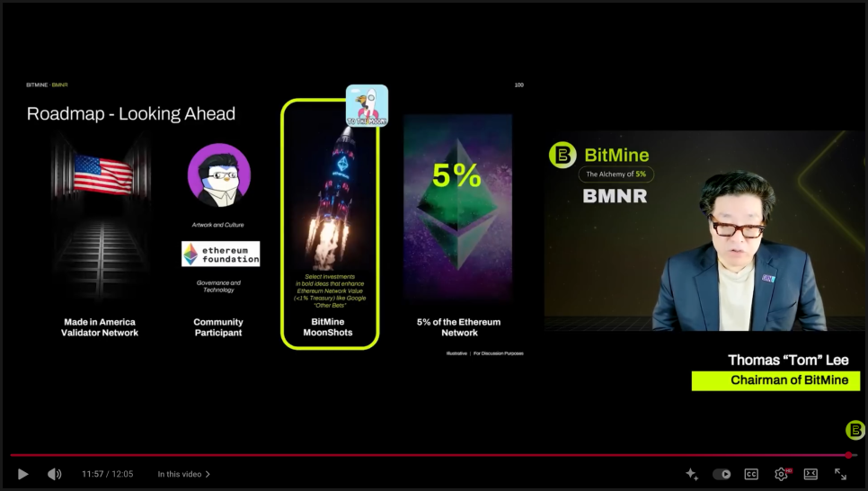This screenshot has height=491, width=868.
Task: Click the Ethereum Foundation logo on the slide
Action: [x=220, y=254]
